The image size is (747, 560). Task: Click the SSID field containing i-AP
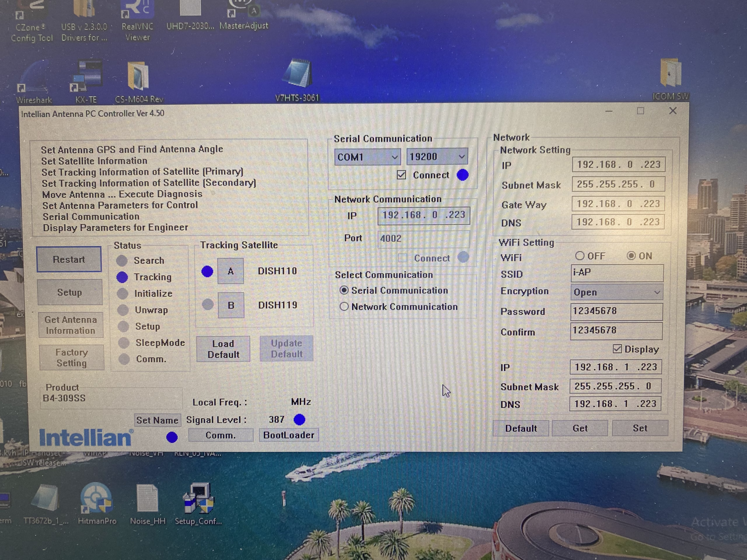(x=617, y=273)
